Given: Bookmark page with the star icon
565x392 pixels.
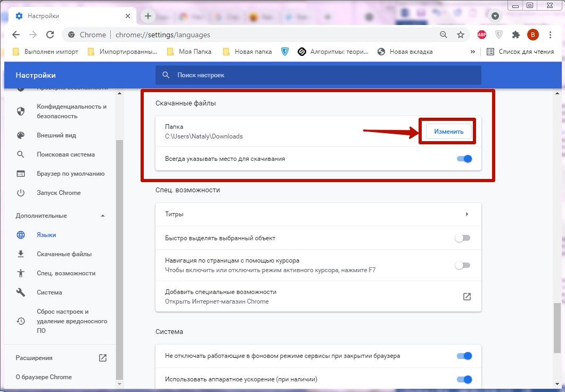Looking at the screenshot, I should (x=461, y=35).
